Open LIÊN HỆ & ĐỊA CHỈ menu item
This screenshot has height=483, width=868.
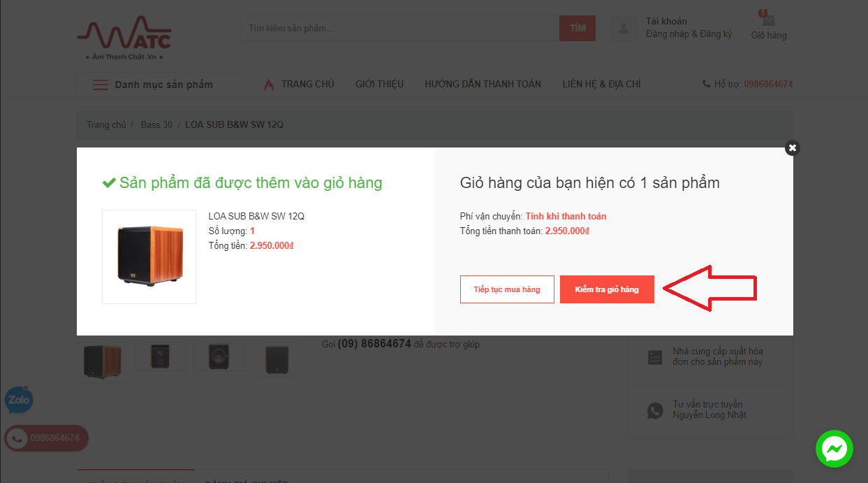pos(601,84)
